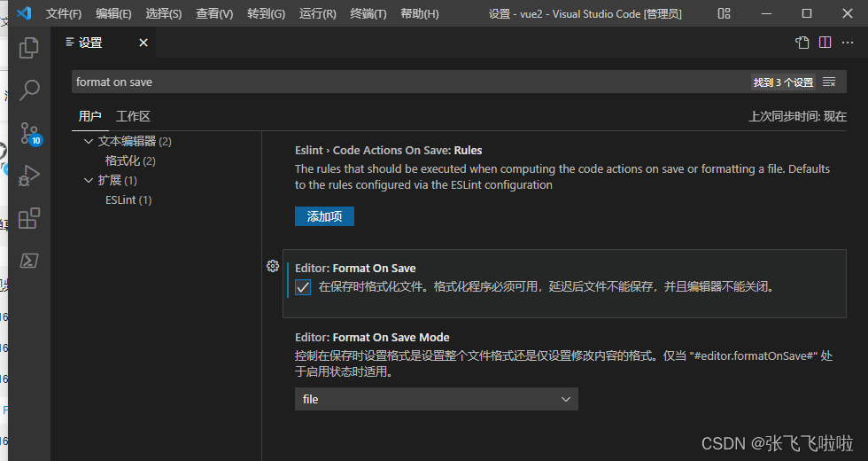The image size is (868, 461).
Task: Open the 编辑(E) menu
Action: [113, 13]
